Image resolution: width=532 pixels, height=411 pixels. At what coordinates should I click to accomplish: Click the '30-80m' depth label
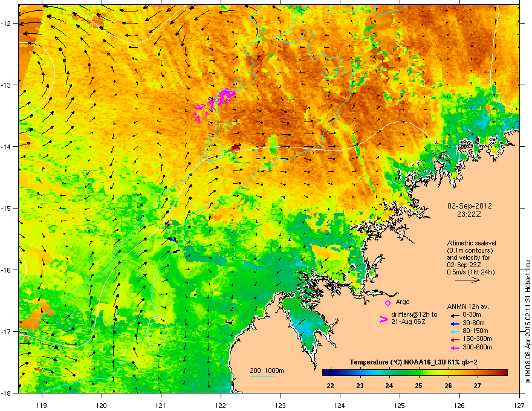pyautogui.click(x=473, y=323)
